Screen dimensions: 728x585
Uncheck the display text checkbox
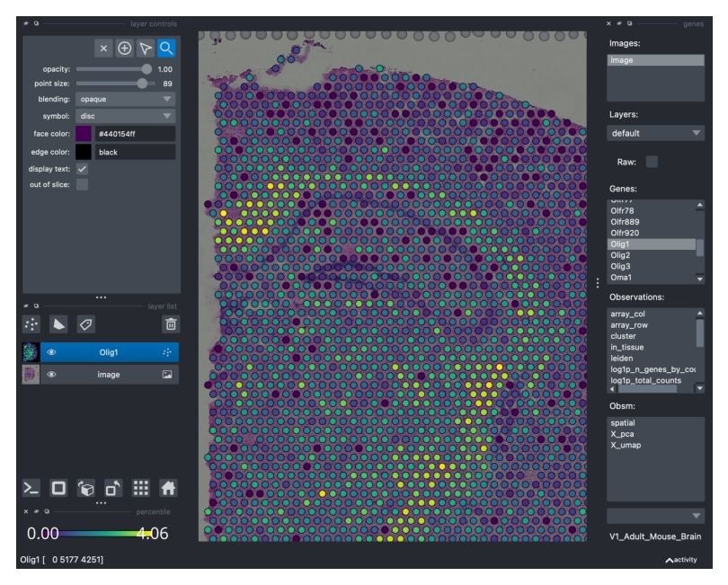(x=82, y=169)
